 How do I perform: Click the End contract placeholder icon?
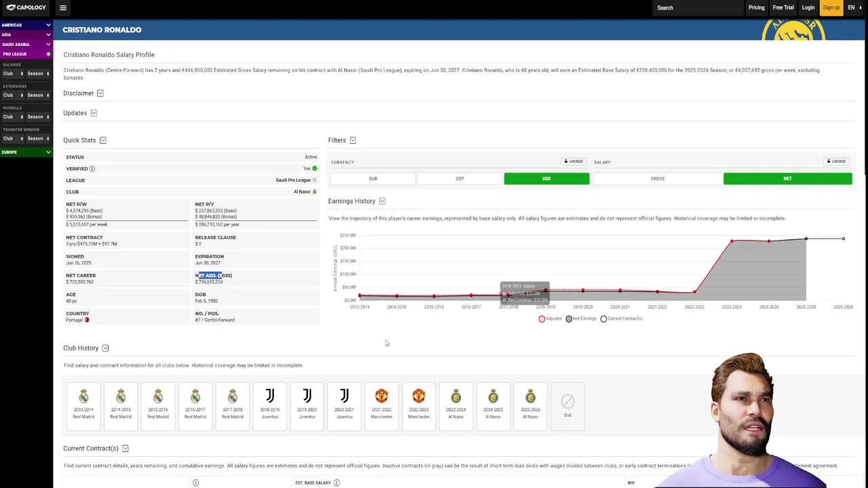[x=568, y=401]
